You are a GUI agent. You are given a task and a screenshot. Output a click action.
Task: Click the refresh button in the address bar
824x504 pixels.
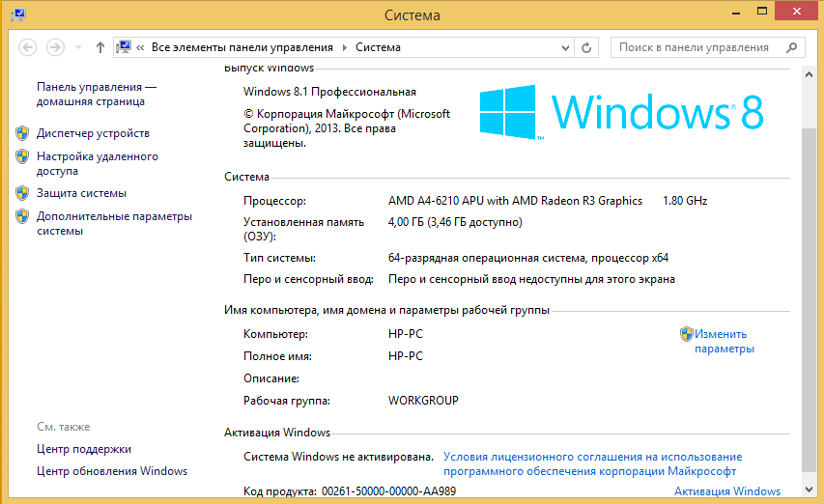pyautogui.click(x=587, y=47)
